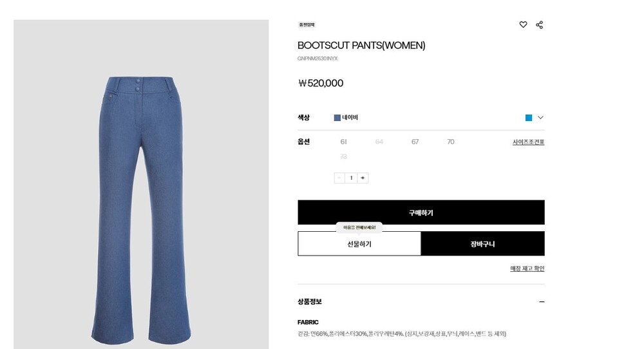Click the 선물하기 gift button

click(359, 243)
